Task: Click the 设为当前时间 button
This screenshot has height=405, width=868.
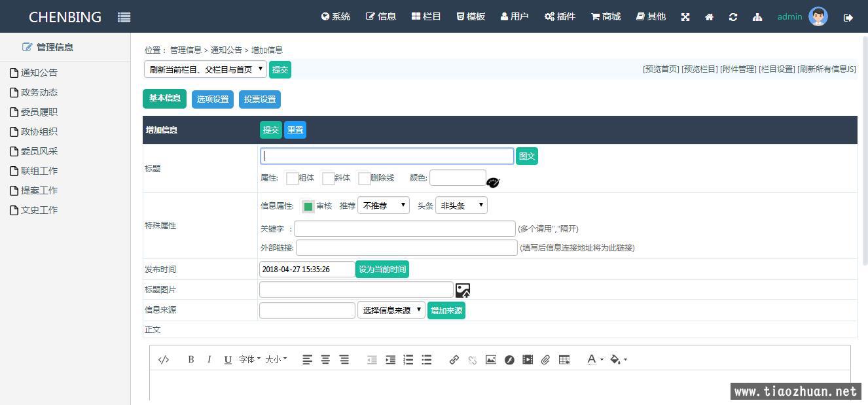Action: pyautogui.click(x=382, y=270)
